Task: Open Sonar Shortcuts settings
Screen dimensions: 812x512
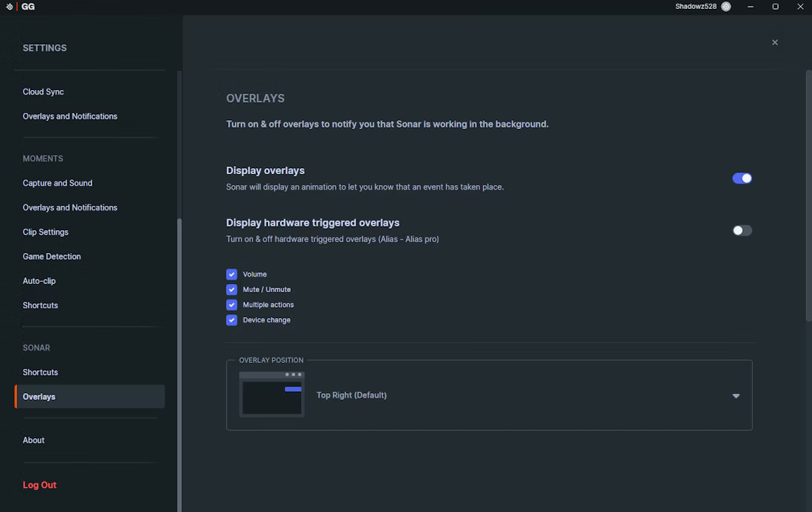Action: click(x=41, y=373)
